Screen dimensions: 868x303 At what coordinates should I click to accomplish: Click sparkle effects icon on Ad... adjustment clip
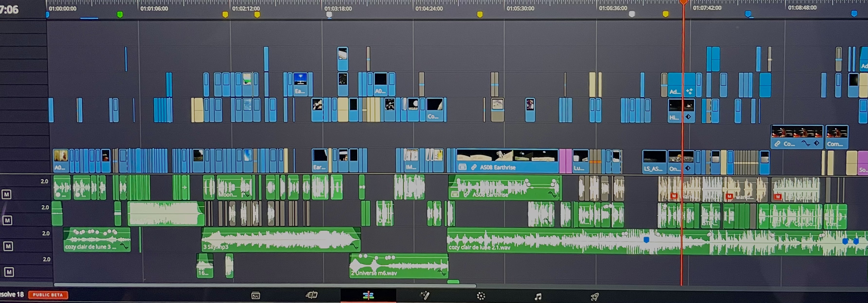point(689,91)
